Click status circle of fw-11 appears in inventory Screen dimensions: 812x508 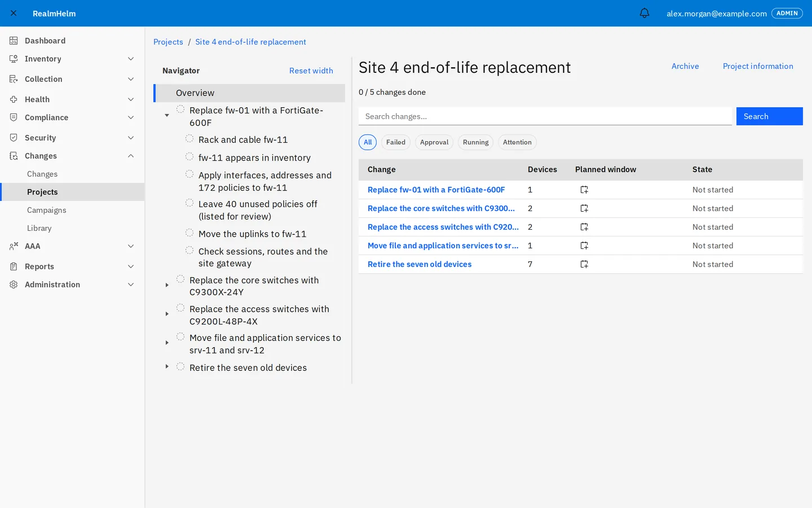pyautogui.click(x=189, y=156)
